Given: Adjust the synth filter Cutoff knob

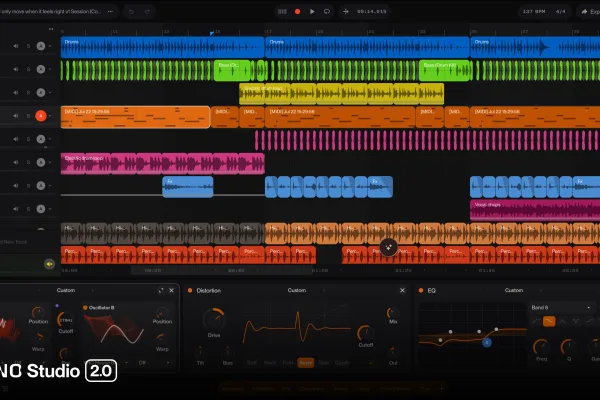Looking at the screenshot, I should (x=65, y=320).
